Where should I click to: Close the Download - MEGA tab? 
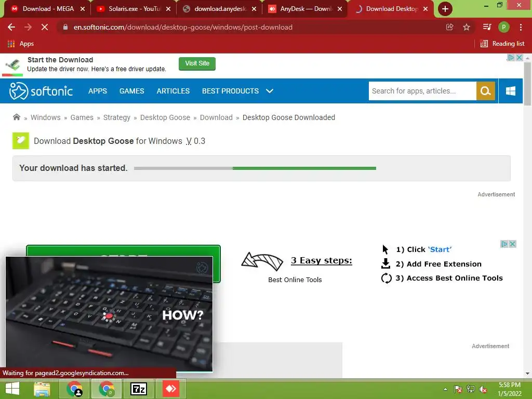click(83, 9)
